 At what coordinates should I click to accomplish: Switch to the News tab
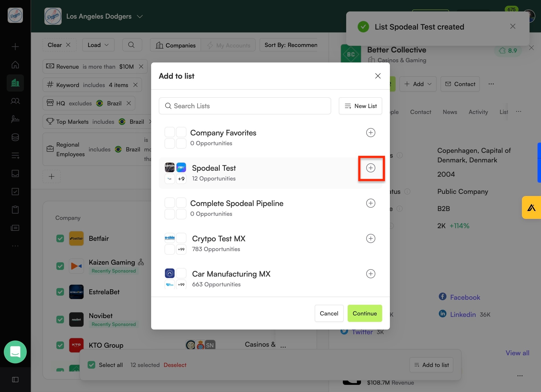(x=450, y=112)
